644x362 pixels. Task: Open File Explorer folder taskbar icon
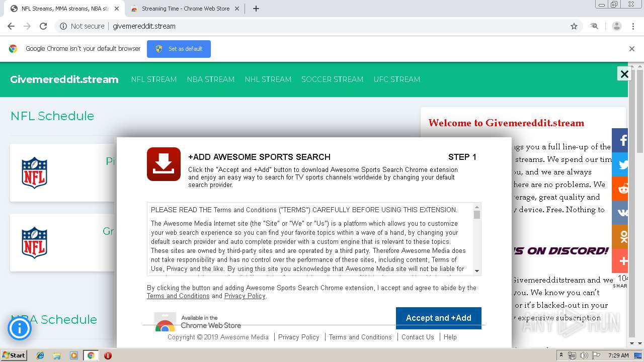57,355
